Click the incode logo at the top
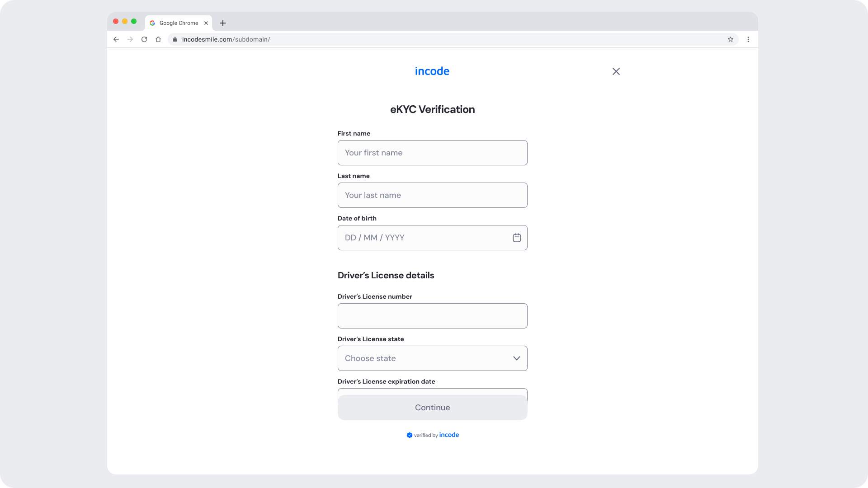868x488 pixels. 432,71
